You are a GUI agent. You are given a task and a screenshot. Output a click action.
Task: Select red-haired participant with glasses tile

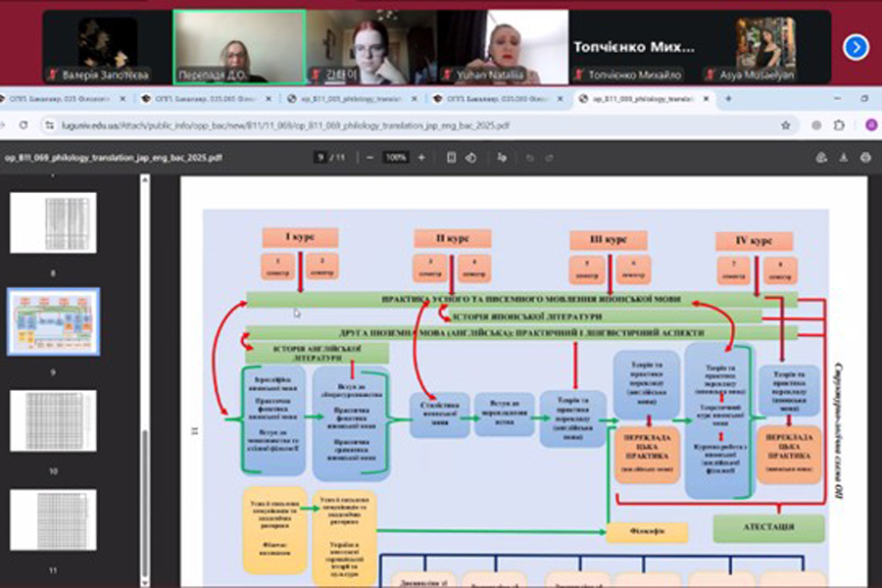tap(371, 47)
